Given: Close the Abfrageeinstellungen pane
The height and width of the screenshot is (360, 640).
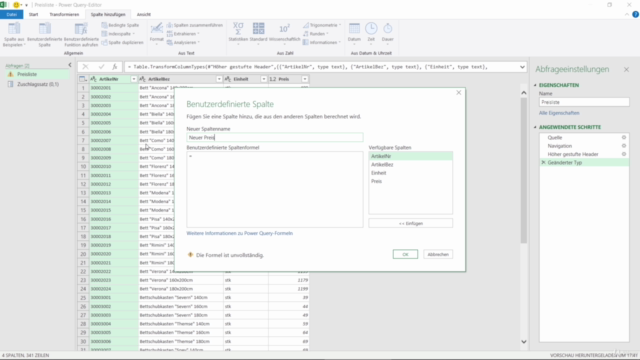Looking at the screenshot, I should click(626, 70).
